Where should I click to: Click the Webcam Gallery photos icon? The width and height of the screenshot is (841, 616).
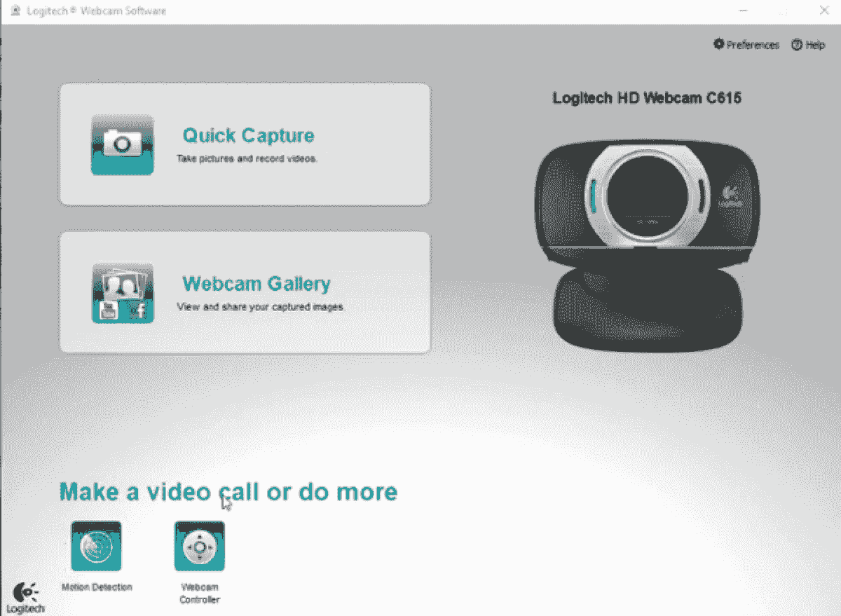pos(123,293)
